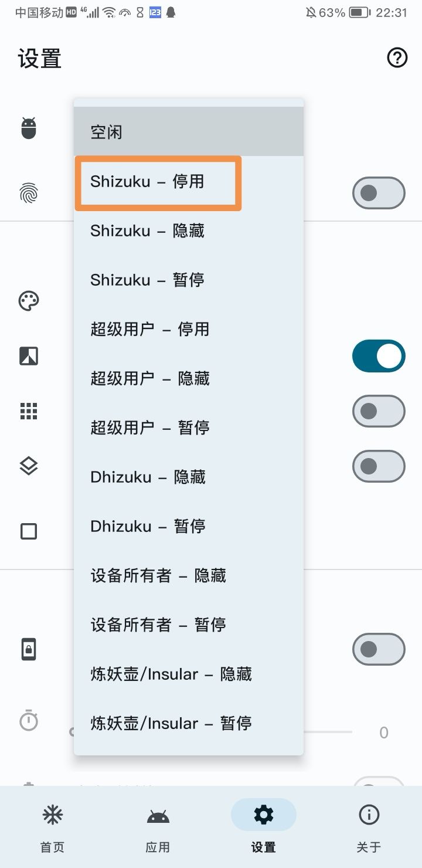This screenshot has height=868, width=422.
Task: Tap the timer stopwatch icon
Action: (29, 720)
